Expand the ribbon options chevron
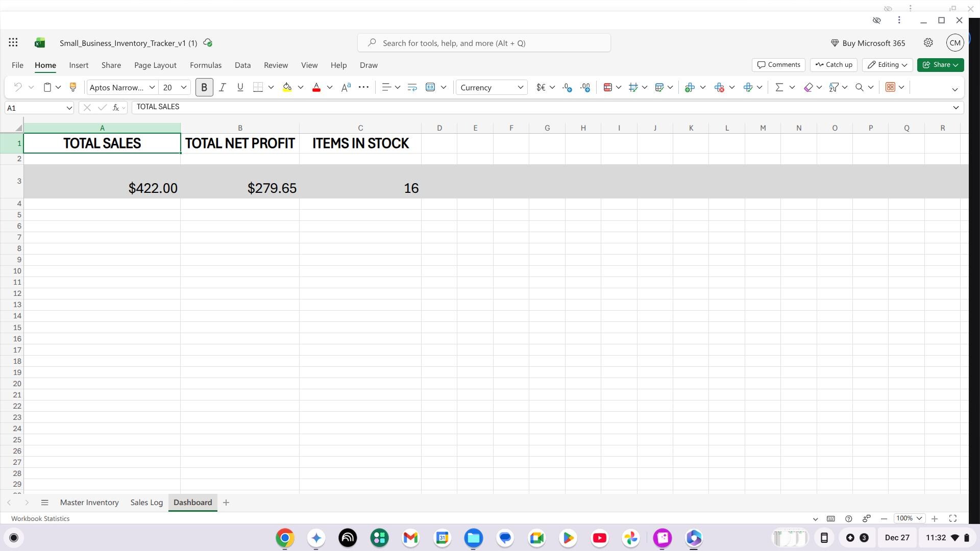This screenshot has height=551, width=980. click(x=954, y=90)
